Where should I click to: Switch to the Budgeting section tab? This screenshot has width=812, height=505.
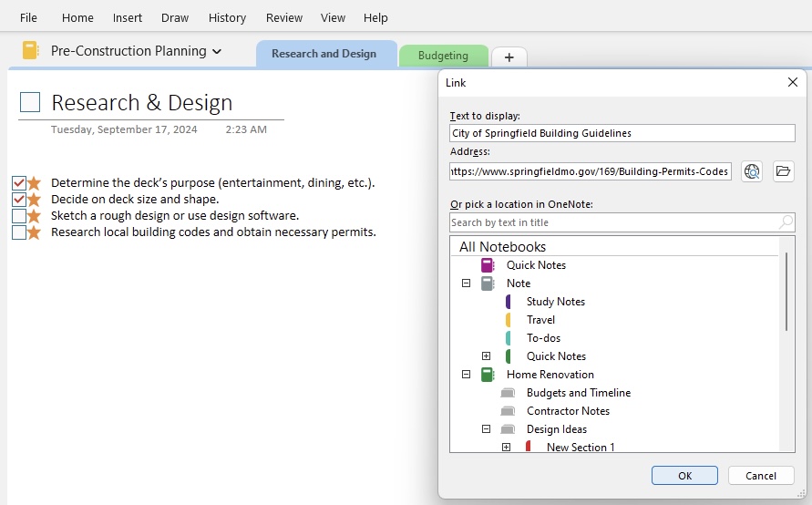coord(443,56)
